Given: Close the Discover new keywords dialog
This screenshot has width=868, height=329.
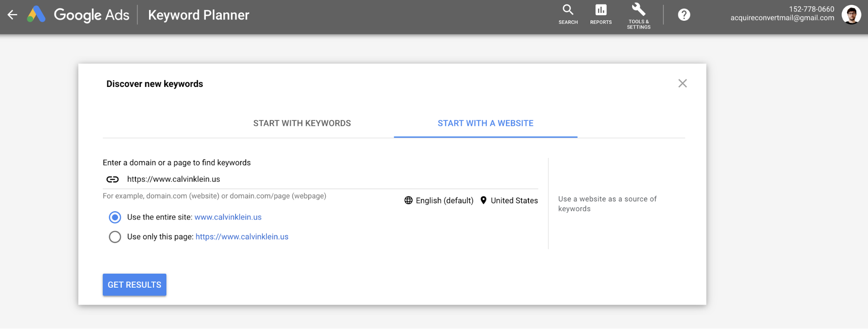Looking at the screenshot, I should [x=682, y=83].
